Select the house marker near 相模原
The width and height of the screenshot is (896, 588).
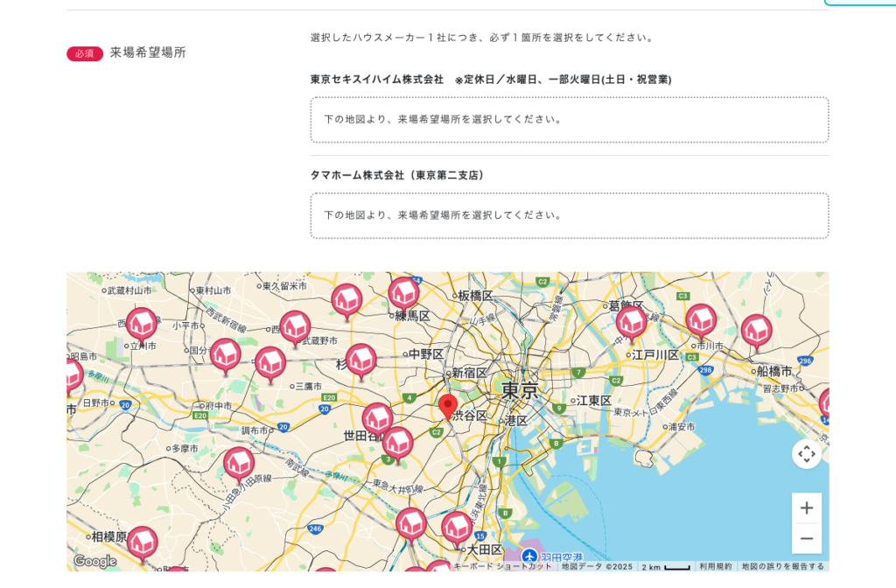pos(143,542)
